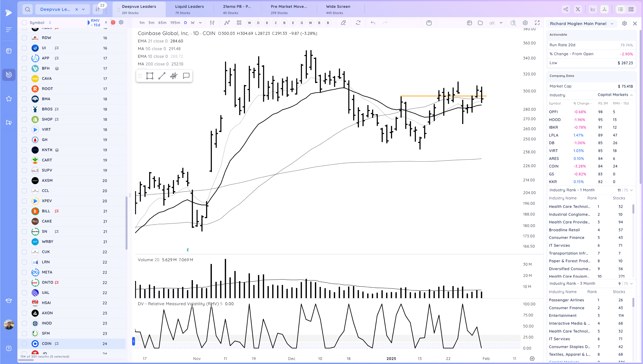The width and height of the screenshot is (643, 364).
Task: Check the CAVA row checkbox
Action: point(24,79)
